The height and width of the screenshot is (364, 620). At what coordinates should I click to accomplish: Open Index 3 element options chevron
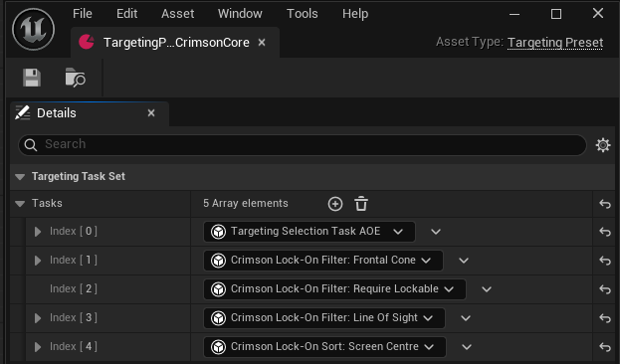tap(466, 318)
